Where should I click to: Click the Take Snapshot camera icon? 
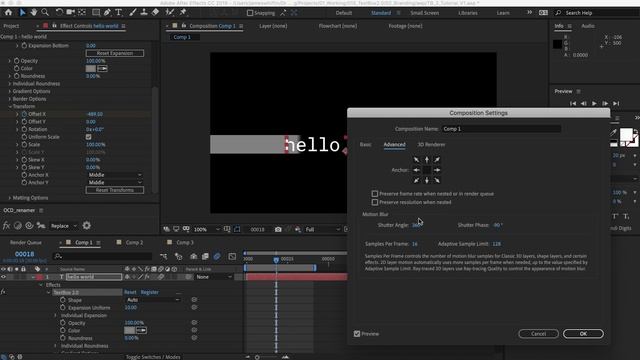[x=278, y=229]
